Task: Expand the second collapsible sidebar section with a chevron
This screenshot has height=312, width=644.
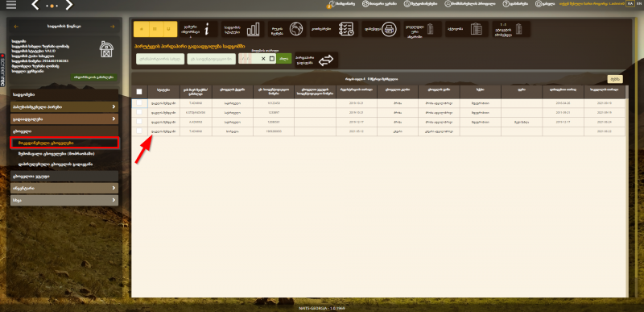Action: pos(64,119)
